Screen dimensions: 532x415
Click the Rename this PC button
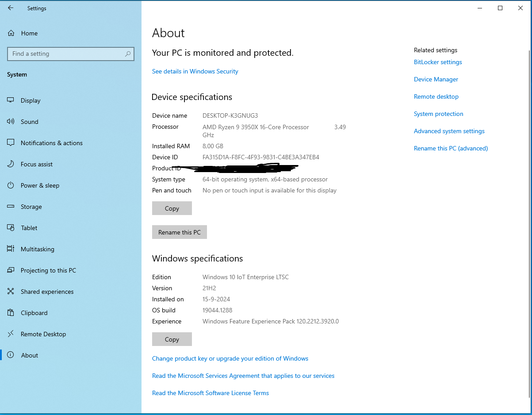click(x=180, y=232)
